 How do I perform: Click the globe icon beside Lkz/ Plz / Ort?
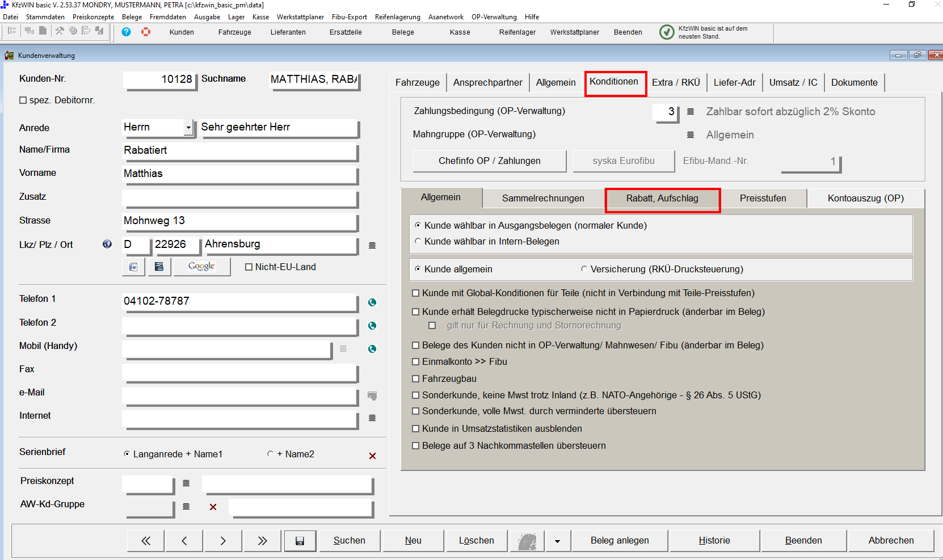(x=107, y=244)
